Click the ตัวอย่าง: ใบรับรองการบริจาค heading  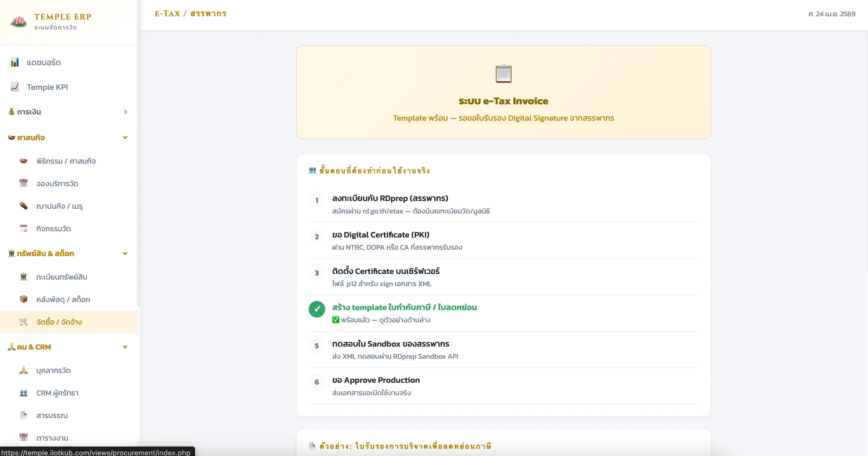(x=405, y=446)
